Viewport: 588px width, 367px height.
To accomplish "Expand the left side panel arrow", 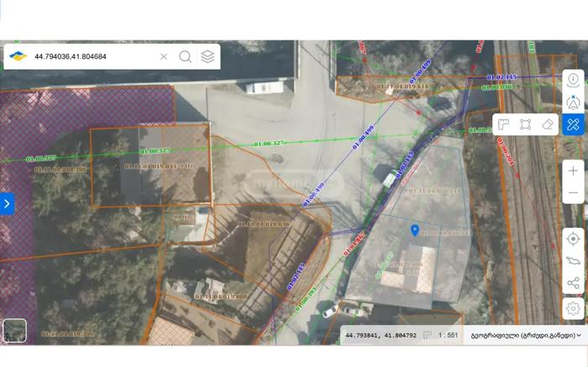I will 7,203.
